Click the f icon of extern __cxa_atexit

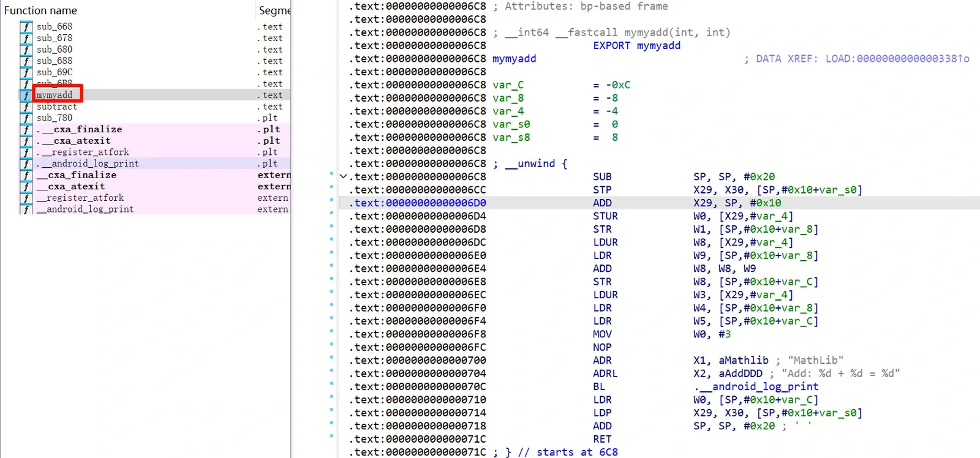(x=26, y=187)
